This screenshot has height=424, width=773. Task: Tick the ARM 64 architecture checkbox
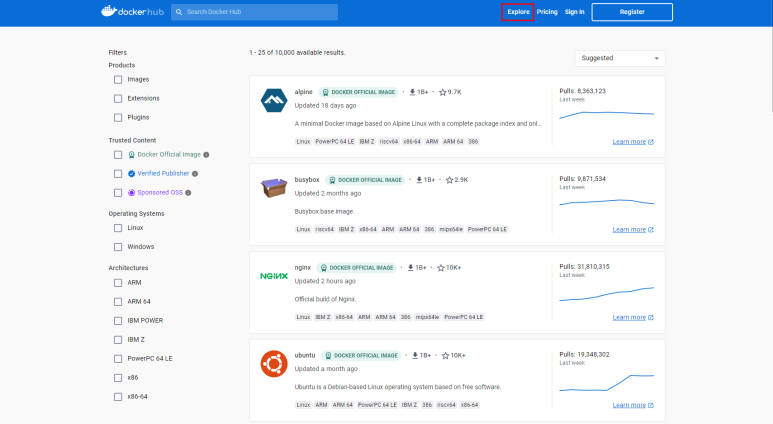(118, 302)
